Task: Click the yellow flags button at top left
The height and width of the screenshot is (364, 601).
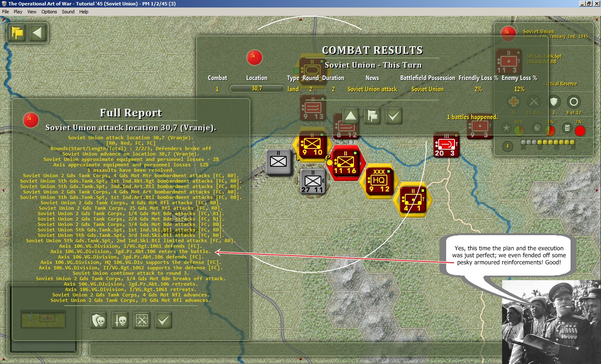Action: pyautogui.click(x=18, y=33)
